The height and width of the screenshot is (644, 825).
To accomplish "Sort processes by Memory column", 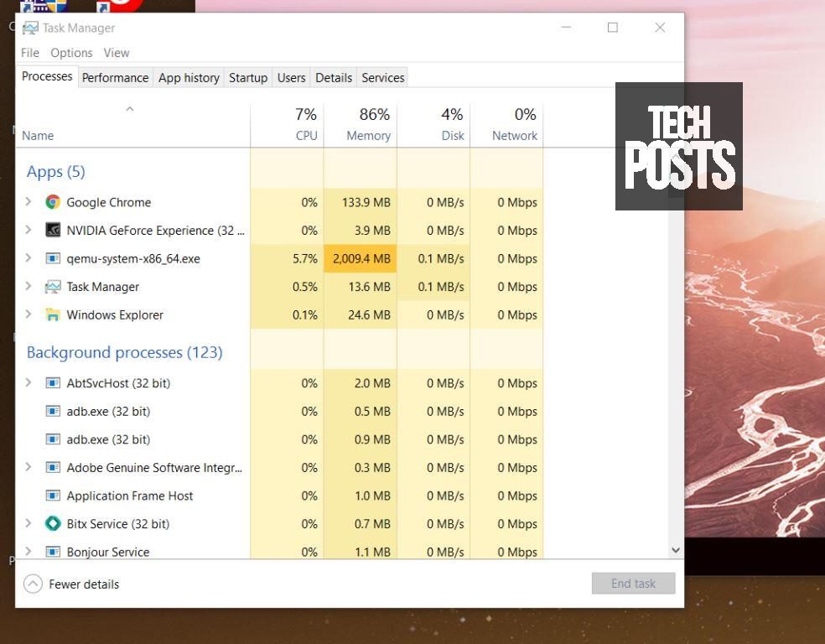I will [x=361, y=127].
